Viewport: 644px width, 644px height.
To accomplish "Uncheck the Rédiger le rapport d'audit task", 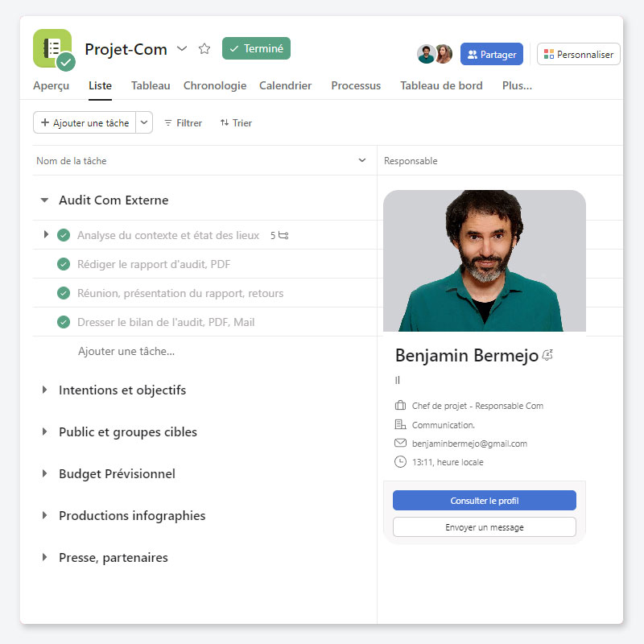I will (x=64, y=264).
